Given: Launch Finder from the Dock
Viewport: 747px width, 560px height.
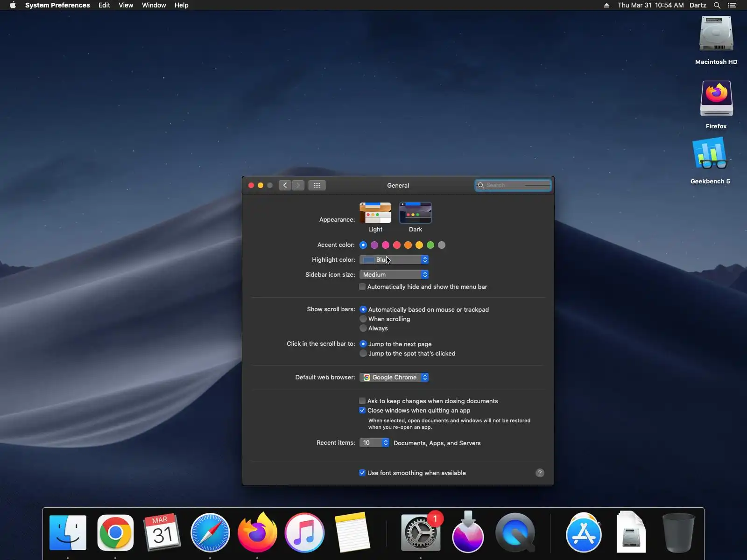Looking at the screenshot, I should click(68, 532).
